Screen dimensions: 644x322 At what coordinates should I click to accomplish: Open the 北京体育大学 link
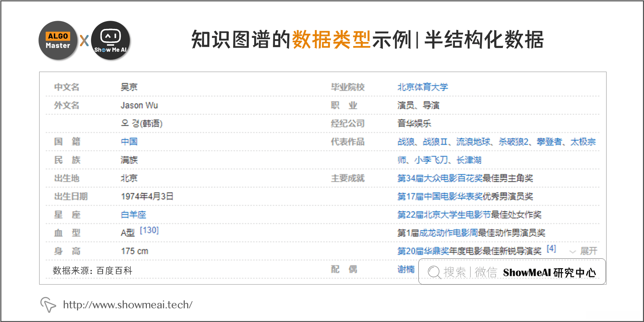tap(423, 87)
